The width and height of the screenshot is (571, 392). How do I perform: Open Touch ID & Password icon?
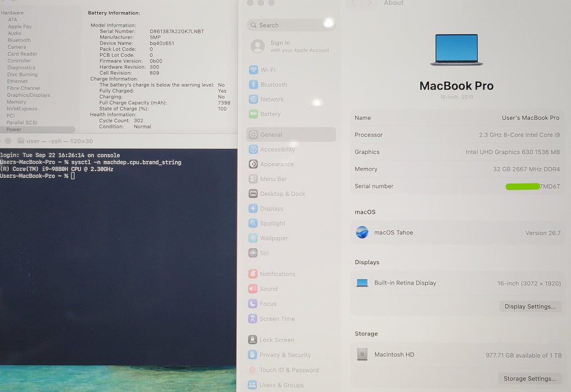tap(252, 370)
